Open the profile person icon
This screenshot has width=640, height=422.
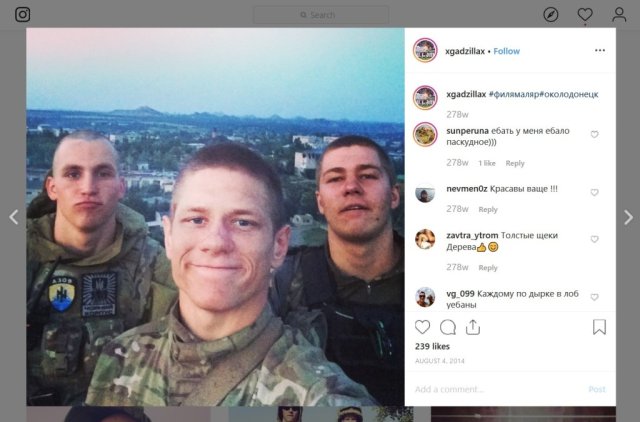[x=619, y=15]
